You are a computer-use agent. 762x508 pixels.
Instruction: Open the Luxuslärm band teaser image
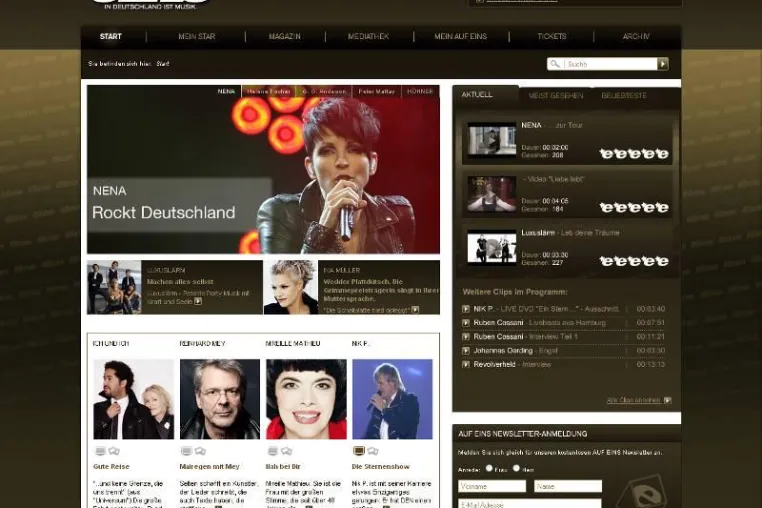coord(114,287)
